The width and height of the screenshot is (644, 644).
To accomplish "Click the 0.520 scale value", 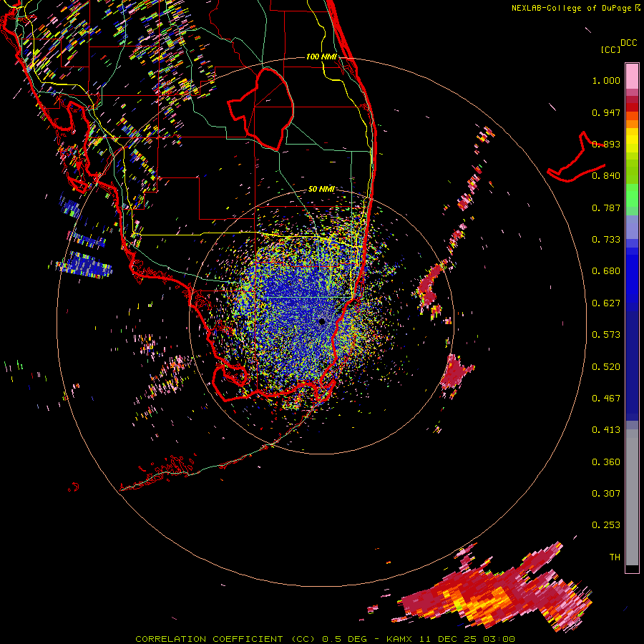I will [x=606, y=367].
